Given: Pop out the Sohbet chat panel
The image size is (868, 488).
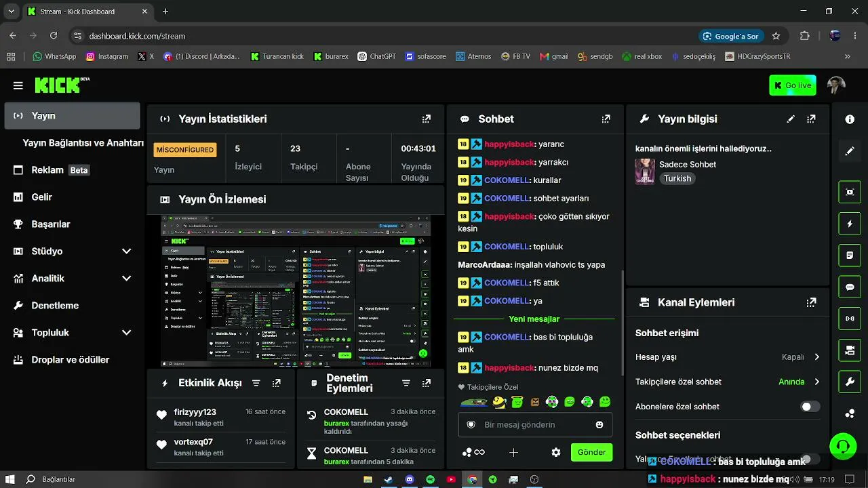Looking at the screenshot, I should pyautogui.click(x=606, y=119).
